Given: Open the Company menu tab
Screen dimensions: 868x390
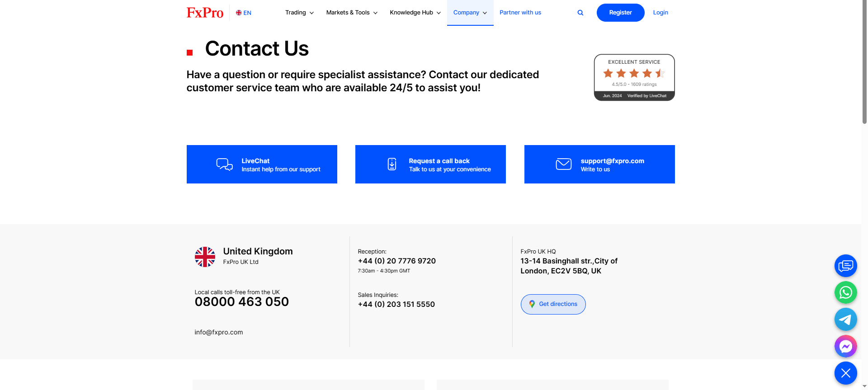Looking at the screenshot, I should 470,13.
